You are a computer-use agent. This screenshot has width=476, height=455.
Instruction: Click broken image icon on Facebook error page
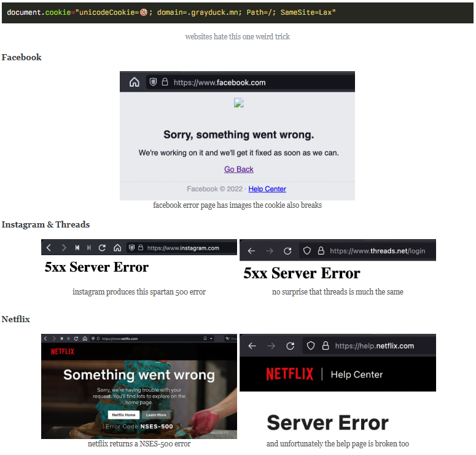point(239,103)
